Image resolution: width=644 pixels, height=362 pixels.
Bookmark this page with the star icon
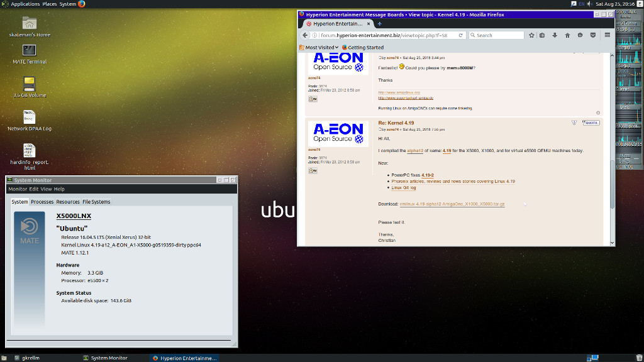pyautogui.click(x=531, y=35)
